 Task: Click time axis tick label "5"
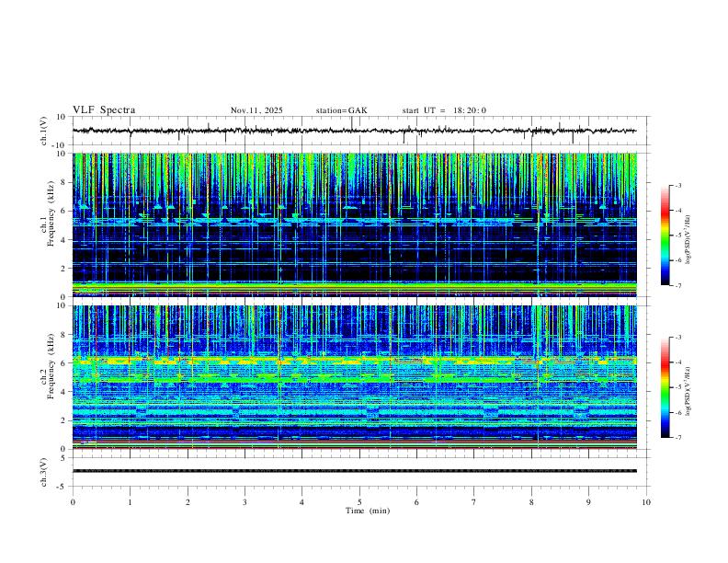pyautogui.click(x=359, y=502)
